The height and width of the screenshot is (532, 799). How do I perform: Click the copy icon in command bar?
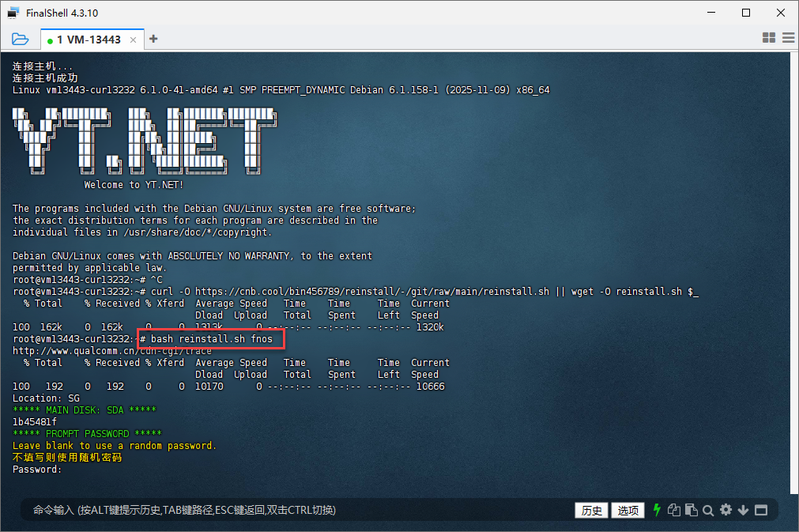(x=673, y=510)
